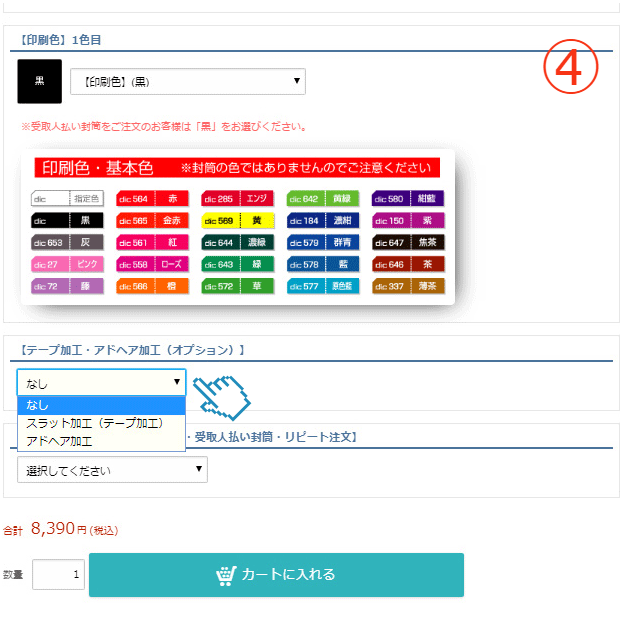Select highlighted なし option in list

click(101, 405)
